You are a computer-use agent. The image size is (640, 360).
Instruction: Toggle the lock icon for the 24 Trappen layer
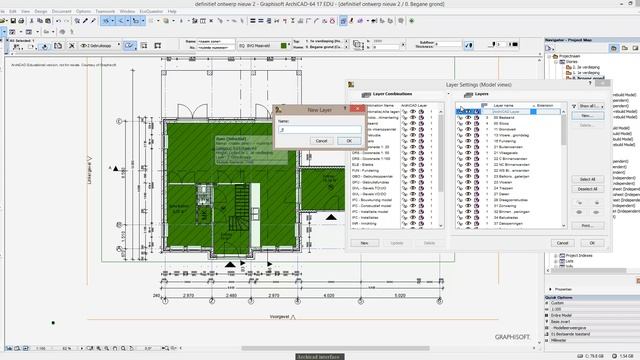pyautogui.click(x=460, y=188)
